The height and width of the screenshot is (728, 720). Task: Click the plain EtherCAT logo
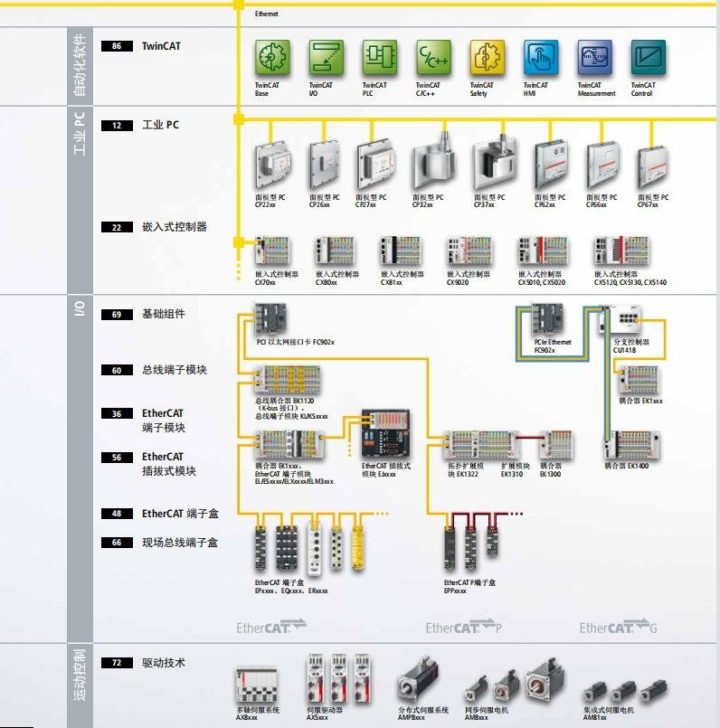click(271, 627)
